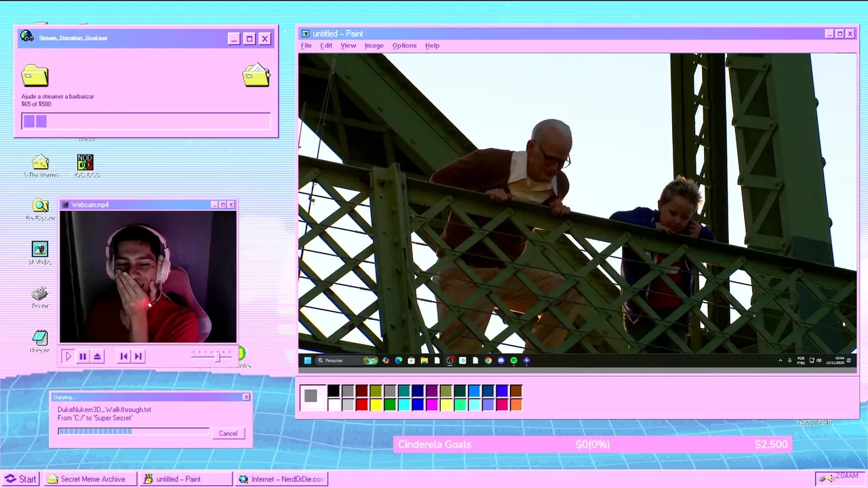868x488 pixels.
Task: Open the Help menu in Paint
Action: (432, 45)
